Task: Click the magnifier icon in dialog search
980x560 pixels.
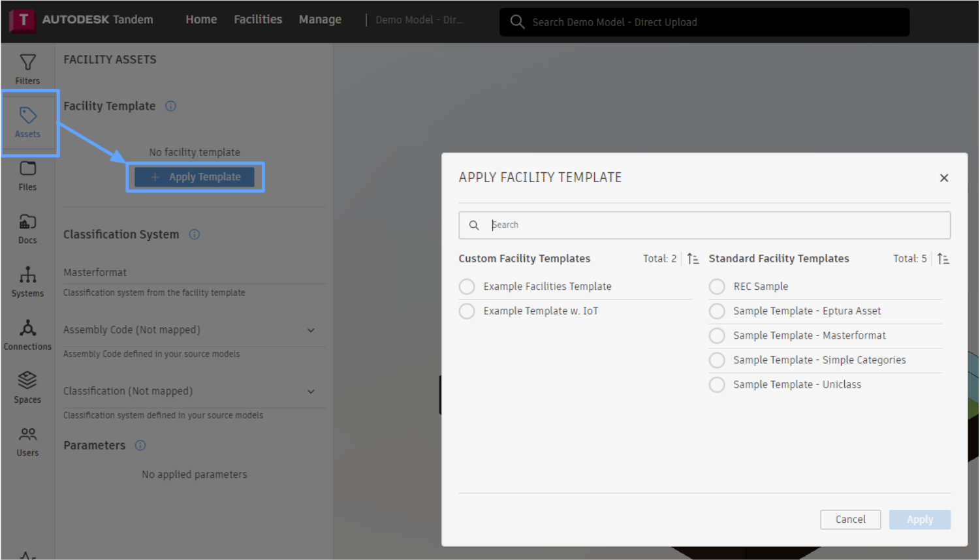Action: click(x=474, y=225)
